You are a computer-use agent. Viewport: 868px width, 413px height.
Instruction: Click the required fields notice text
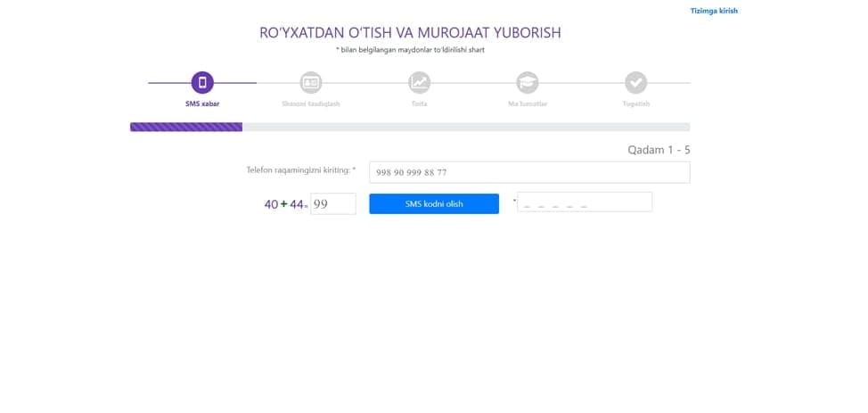[x=410, y=50]
